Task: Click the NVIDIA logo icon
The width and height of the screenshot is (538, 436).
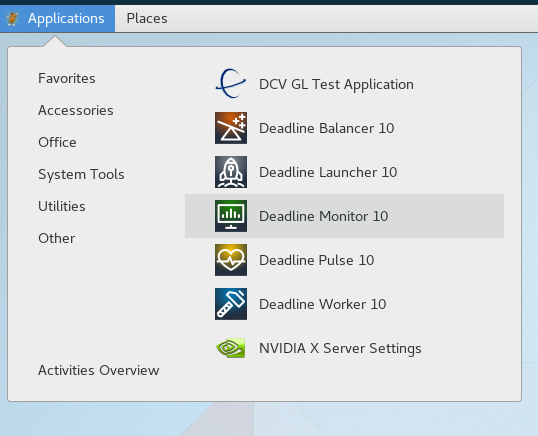Action: (x=231, y=348)
